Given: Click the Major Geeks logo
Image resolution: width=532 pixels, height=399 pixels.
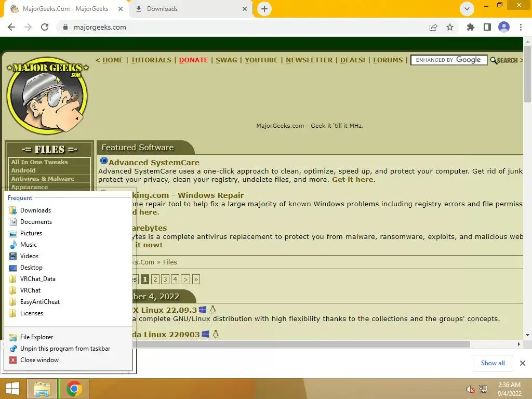Looking at the screenshot, I should [x=48, y=96].
